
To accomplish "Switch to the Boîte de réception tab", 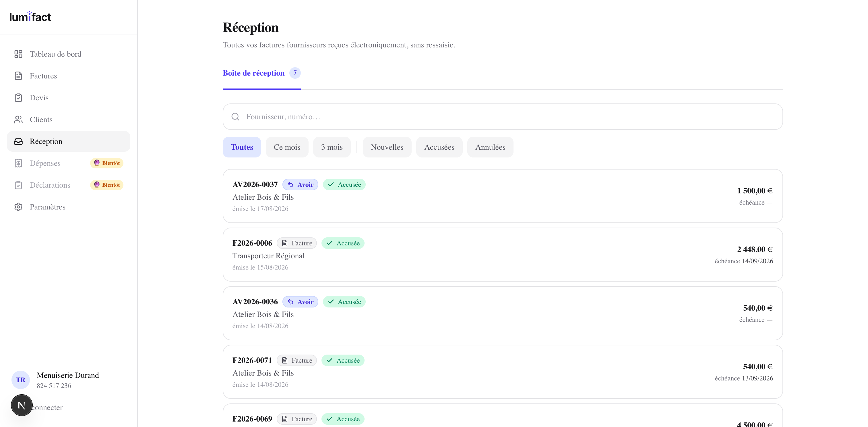I will coord(261,73).
